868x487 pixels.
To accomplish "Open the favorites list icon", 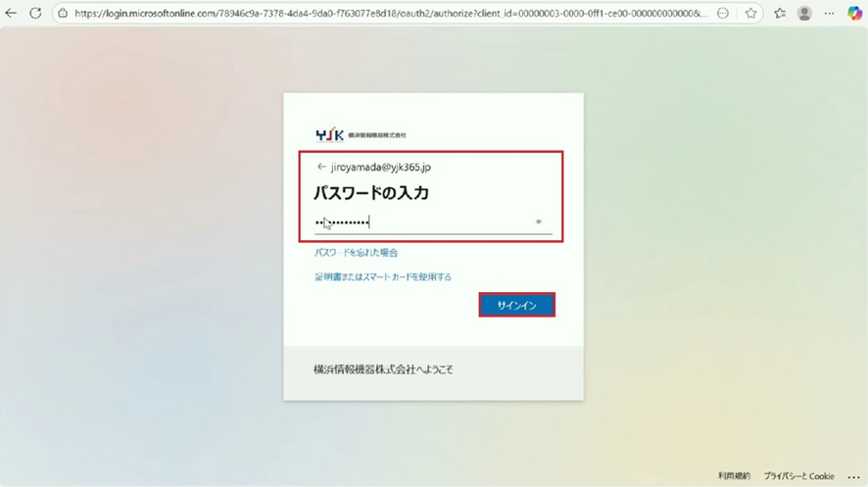I will tap(780, 14).
